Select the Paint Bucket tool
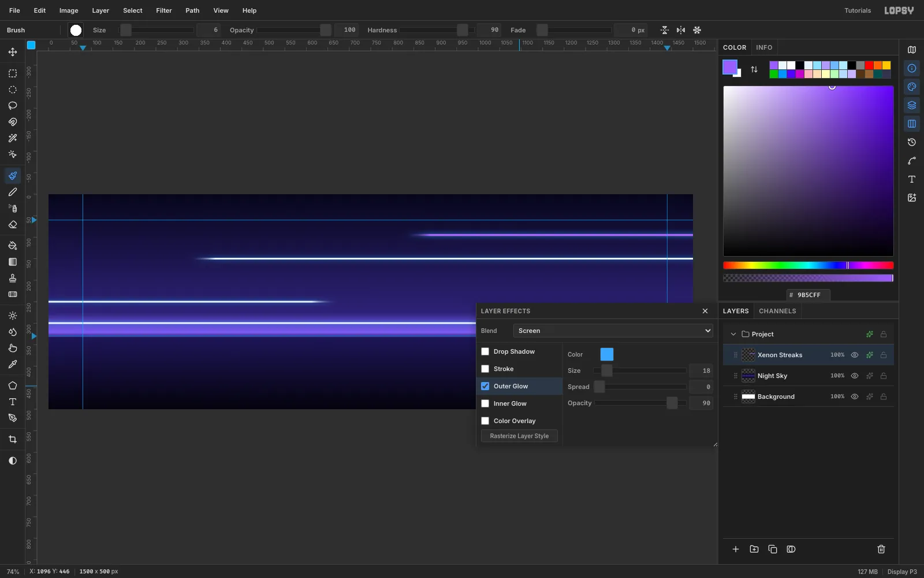Screen dimensions: 924x578 [13, 246]
